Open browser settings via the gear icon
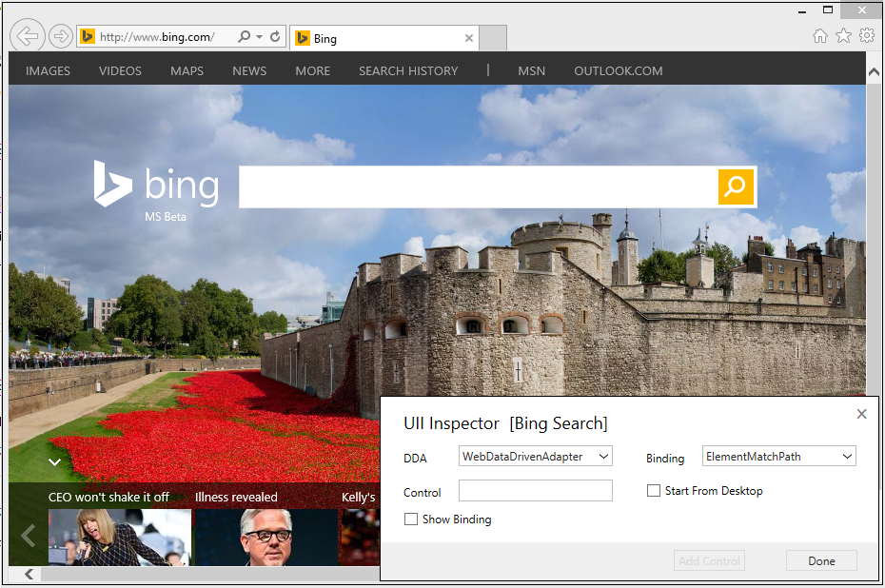This screenshot has width=885, height=588. 866,34
